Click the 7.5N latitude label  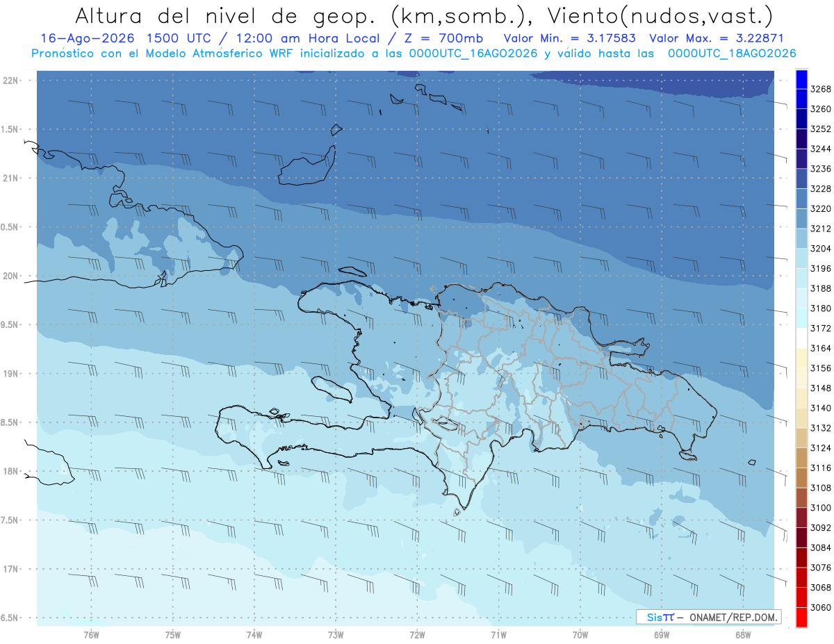(x=10, y=520)
